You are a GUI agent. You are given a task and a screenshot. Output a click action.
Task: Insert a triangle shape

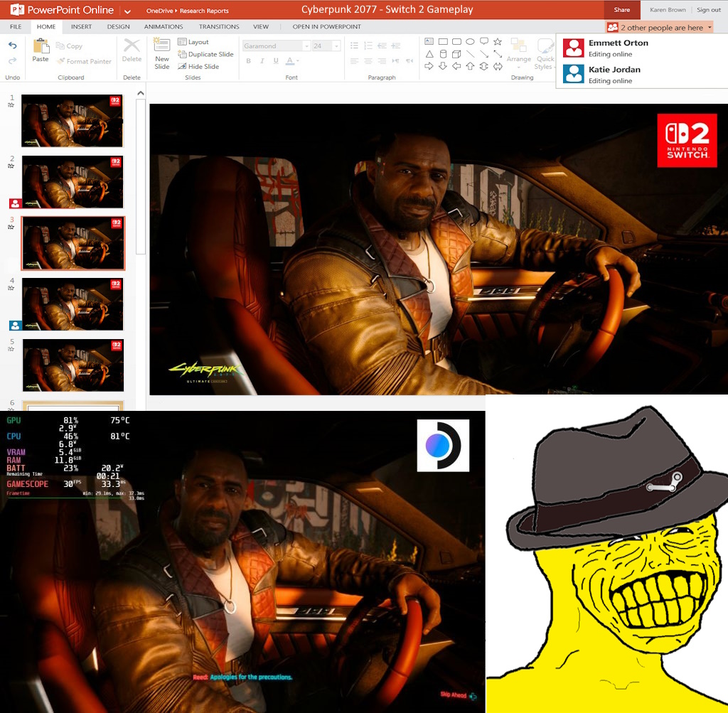(429, 54)
